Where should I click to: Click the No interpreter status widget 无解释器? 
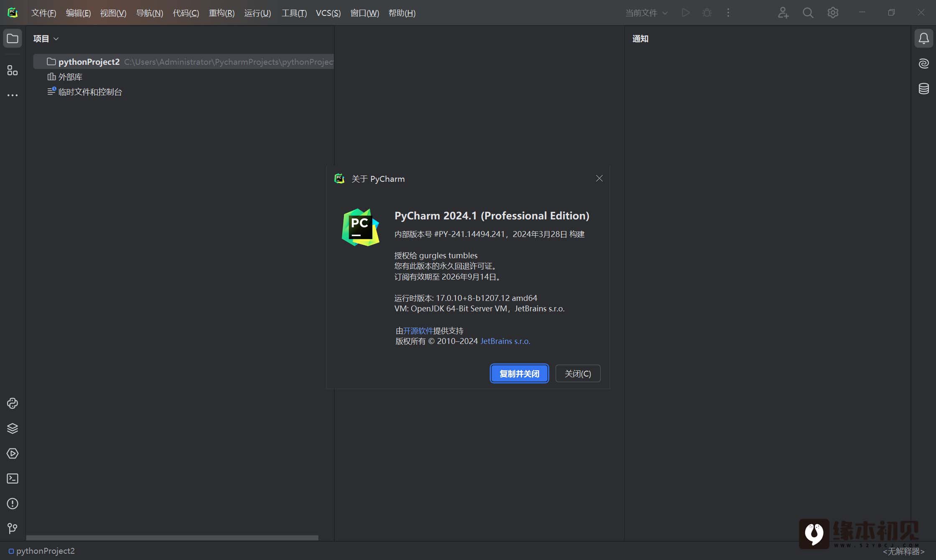tap(904, 552)
